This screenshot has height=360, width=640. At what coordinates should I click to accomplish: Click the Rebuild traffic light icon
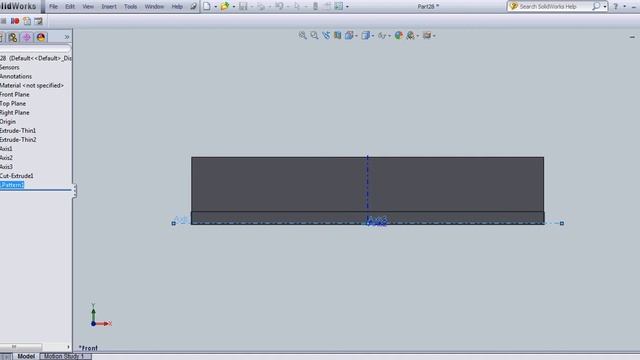pyautogui.click(x=315, y=6)
